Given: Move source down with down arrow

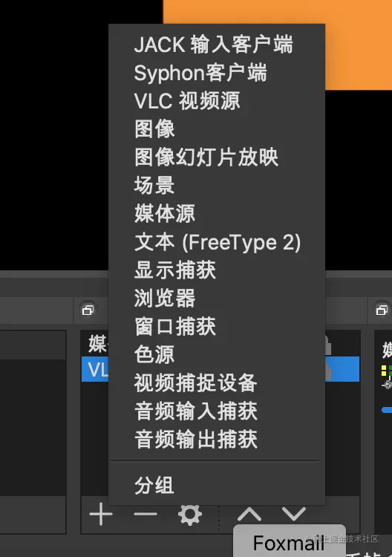Looking at the screenshot, I should 294,514.
